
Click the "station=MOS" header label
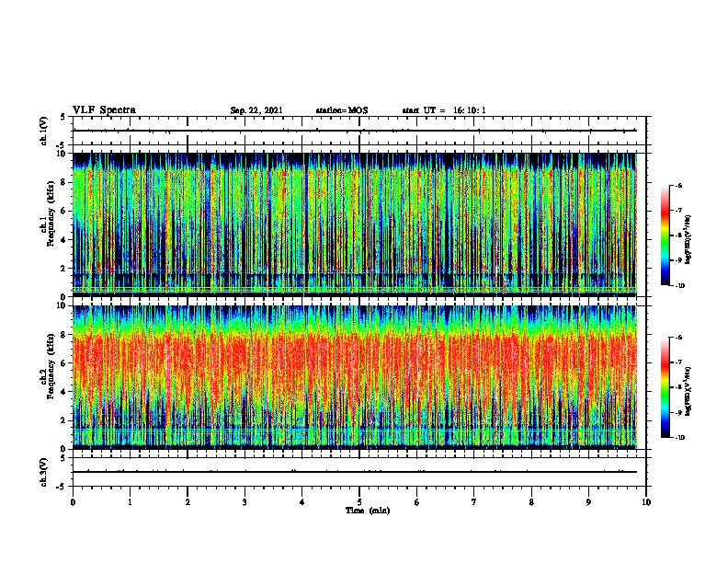coord(342,110)
